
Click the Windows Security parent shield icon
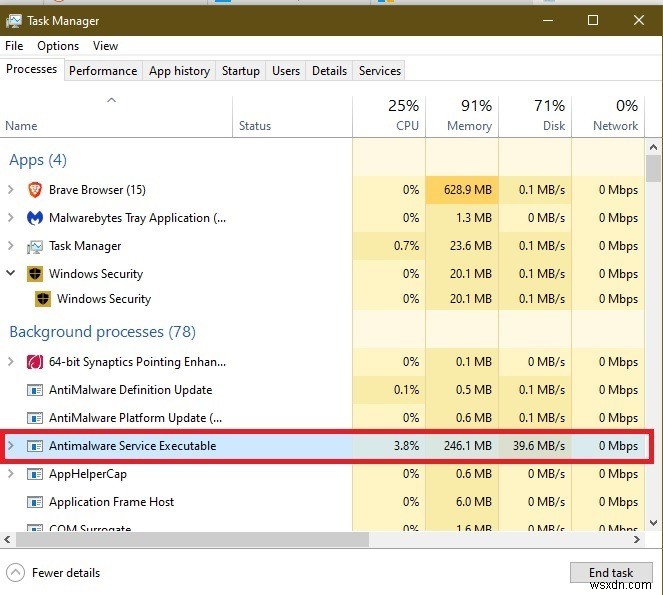tap(35, 274)
